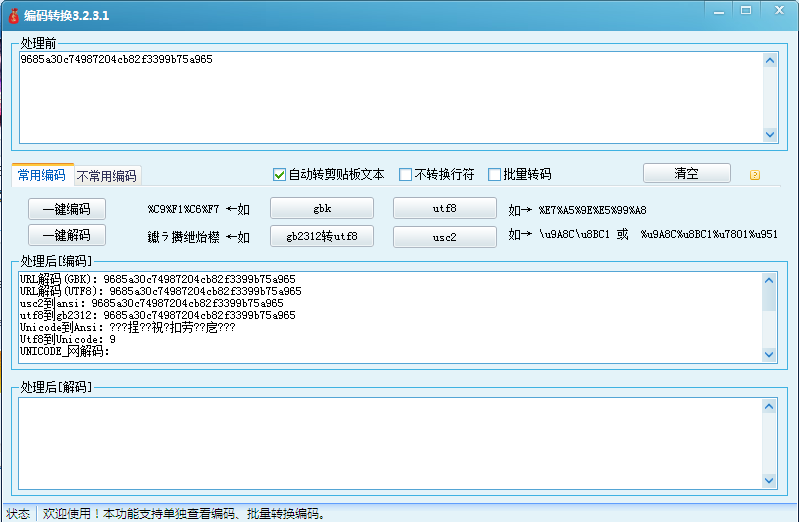Close the 编码转换 window
Viewport: 799px width, 522px height.
point(779,10)
